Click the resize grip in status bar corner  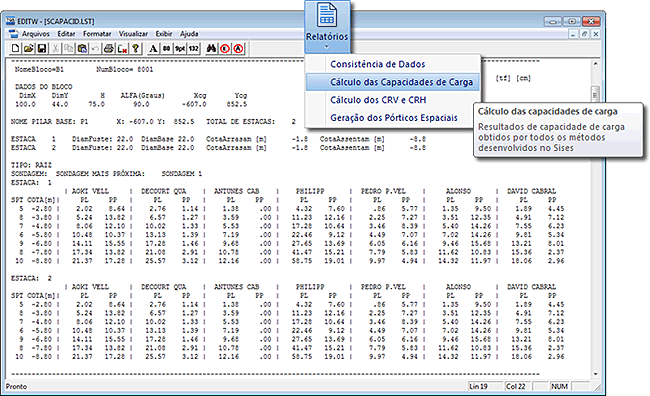[x=597, y=387]
